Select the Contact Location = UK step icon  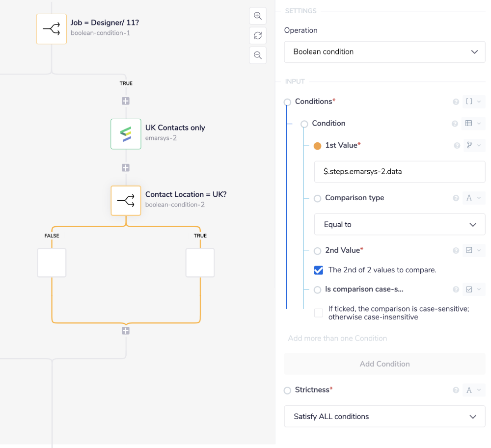tap(126, 201)
